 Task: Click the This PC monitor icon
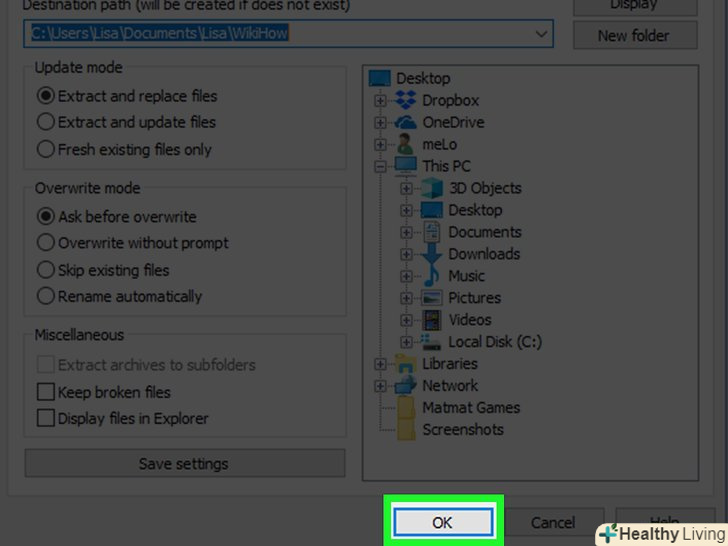coord(405,166)
